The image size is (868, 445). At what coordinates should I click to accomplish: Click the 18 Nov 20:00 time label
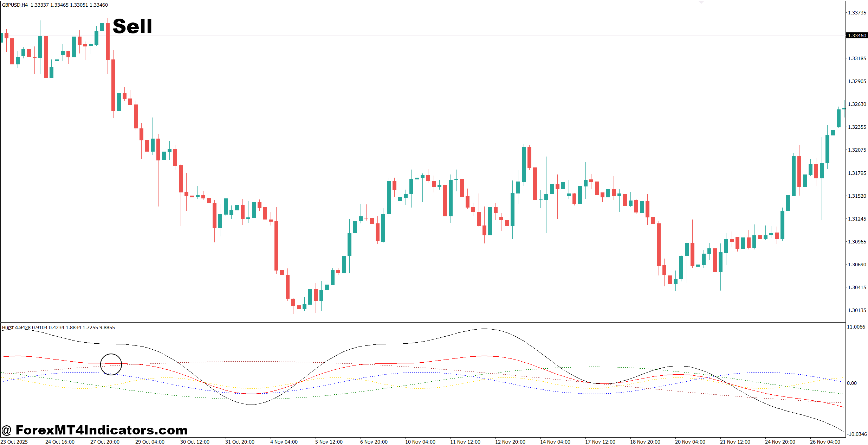tap(645, 442)
